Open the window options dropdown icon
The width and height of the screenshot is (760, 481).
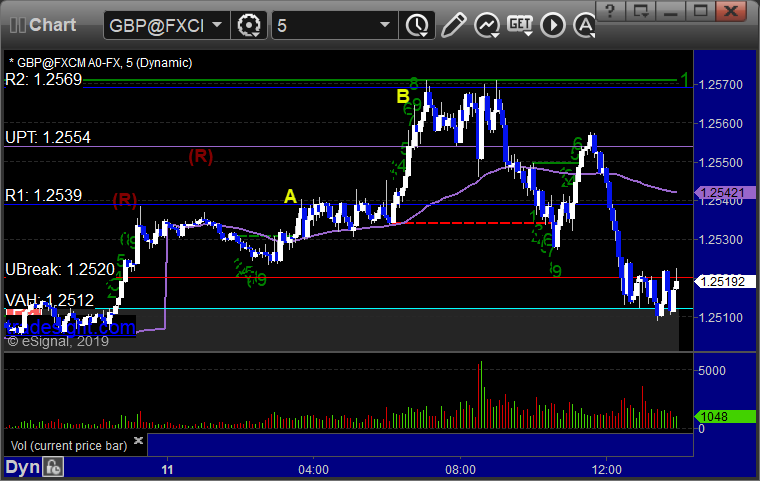[x=640, y=10]
